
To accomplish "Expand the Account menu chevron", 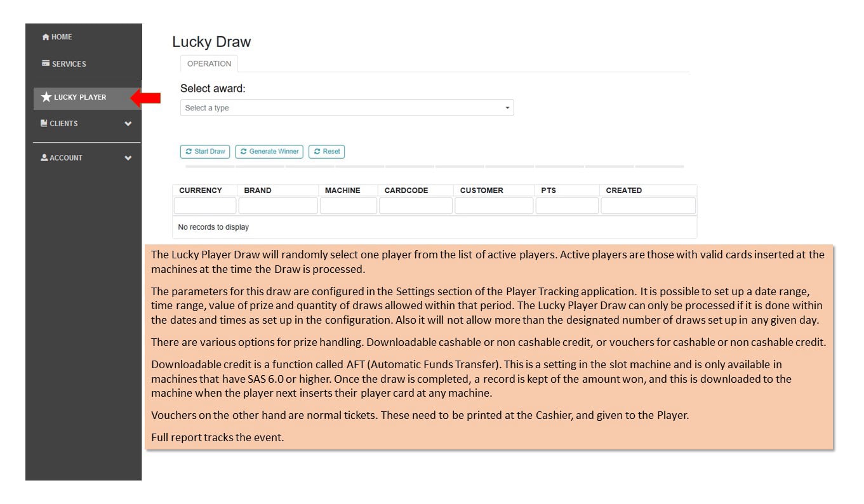I will 128,158.
